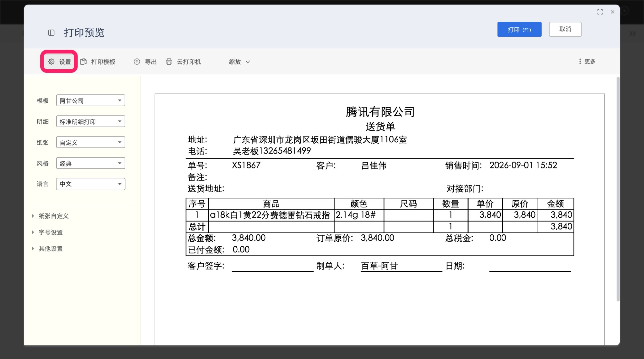Click the customer name 吕佳伟
The width and height of the screenshot is (644, 359).
tap(374, 165)
